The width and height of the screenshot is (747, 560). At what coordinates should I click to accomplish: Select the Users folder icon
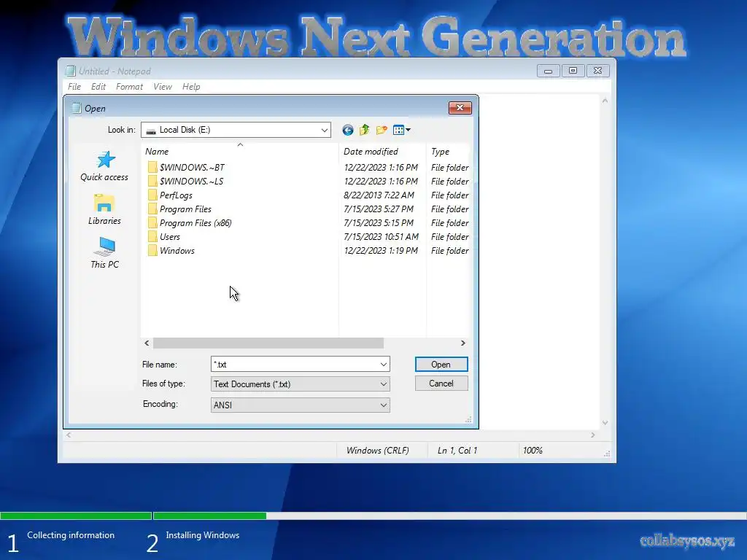point(152,236)
